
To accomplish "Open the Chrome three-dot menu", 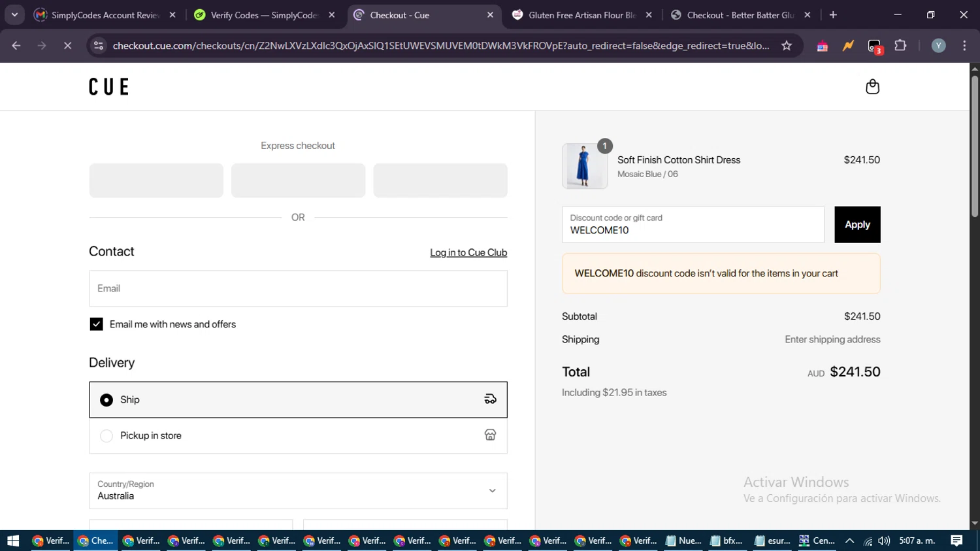I will click(x=964, y=46).
